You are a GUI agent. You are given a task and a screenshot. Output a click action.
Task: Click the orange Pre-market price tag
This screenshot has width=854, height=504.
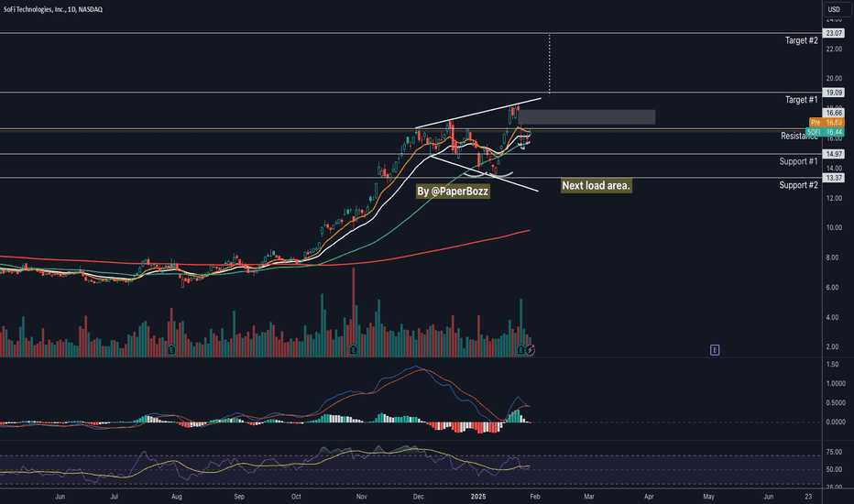(827, 123)
